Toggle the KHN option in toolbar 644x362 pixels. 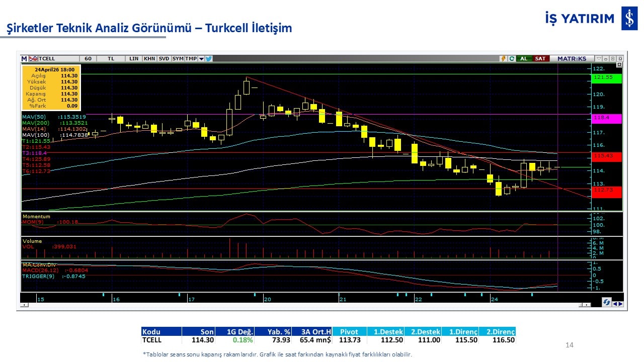(149, 59)
